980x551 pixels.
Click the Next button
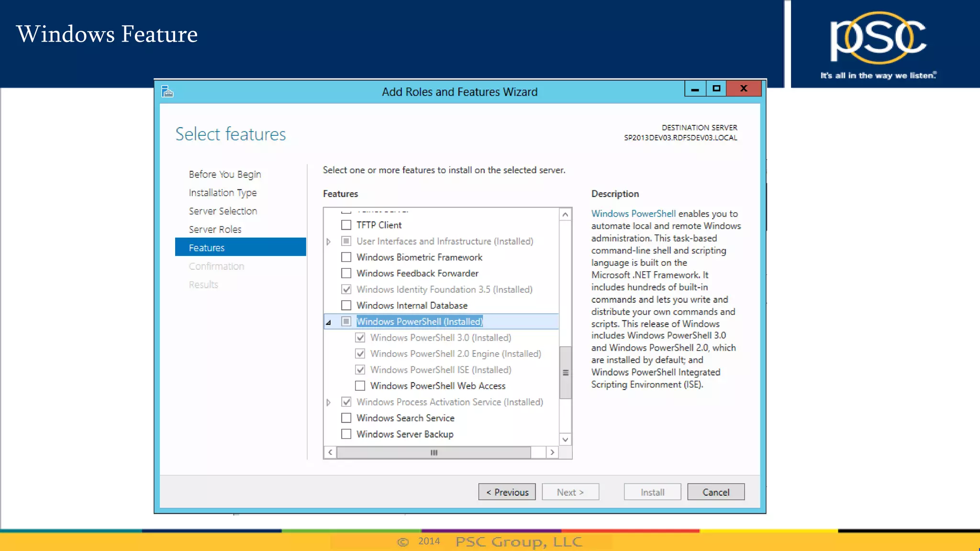point(570,492)
